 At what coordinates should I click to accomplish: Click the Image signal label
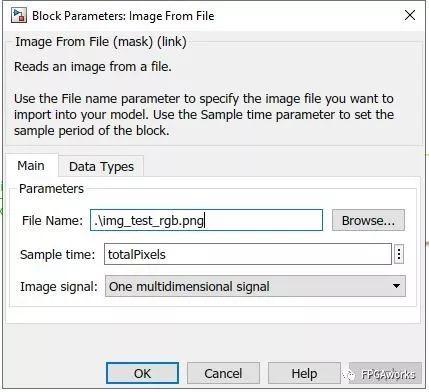[x=59, y=287]
